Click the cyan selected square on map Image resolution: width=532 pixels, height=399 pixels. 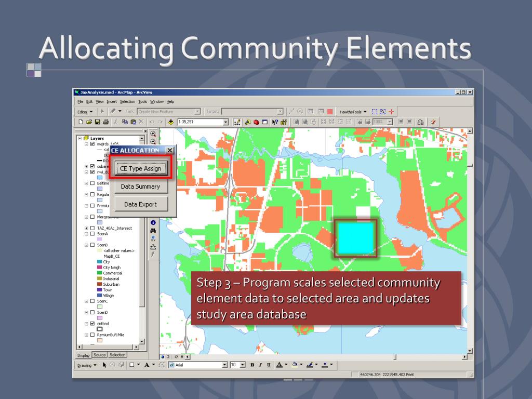point(355,238)
